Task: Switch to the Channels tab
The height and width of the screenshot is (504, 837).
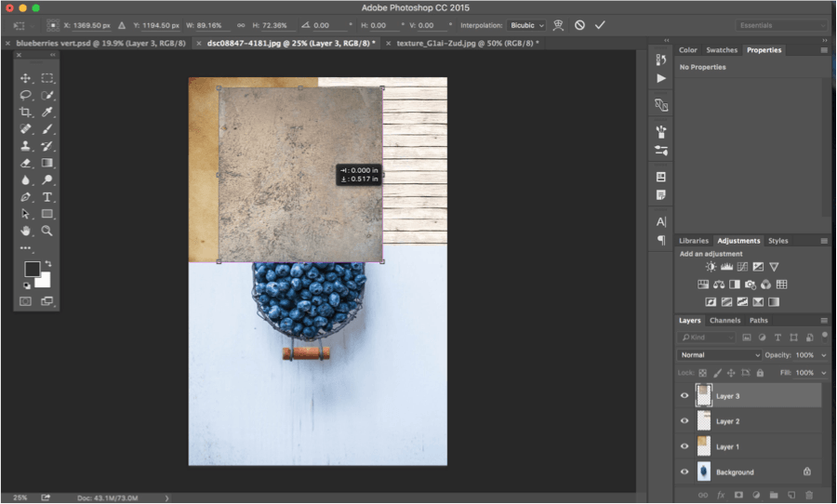Action: (724, 320)
